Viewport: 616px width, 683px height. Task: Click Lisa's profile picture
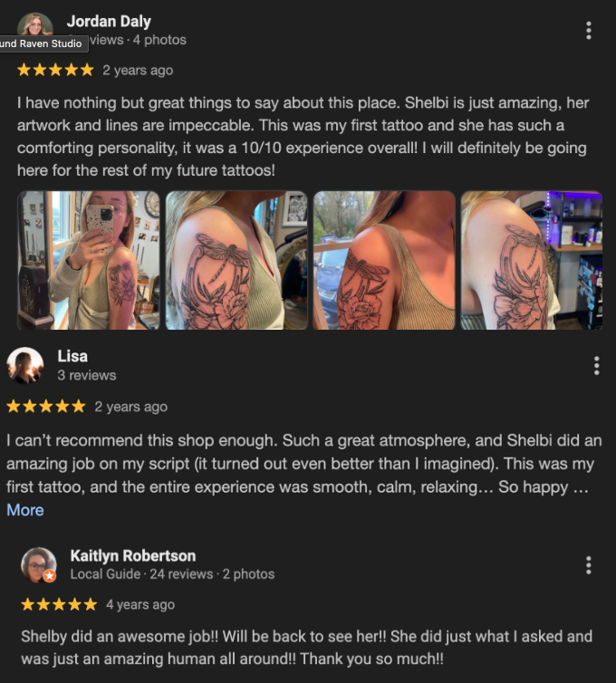coord(24,365)
